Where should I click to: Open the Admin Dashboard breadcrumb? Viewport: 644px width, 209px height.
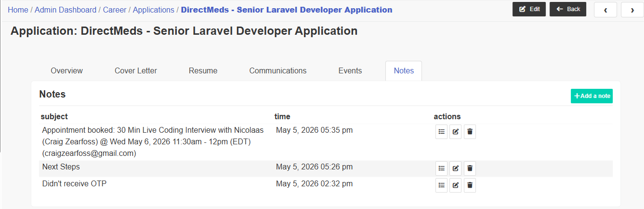pos(66,10)
